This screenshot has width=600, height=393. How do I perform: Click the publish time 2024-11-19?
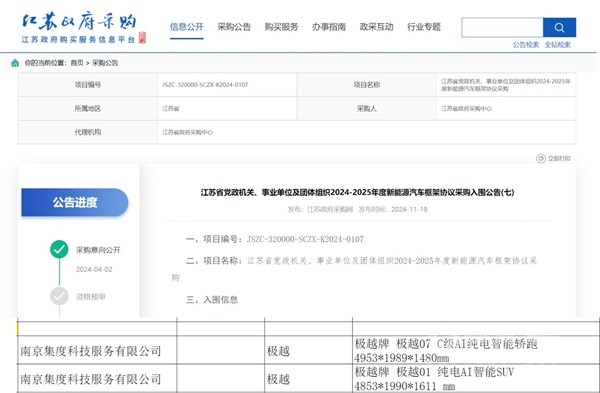click(409, 209)
